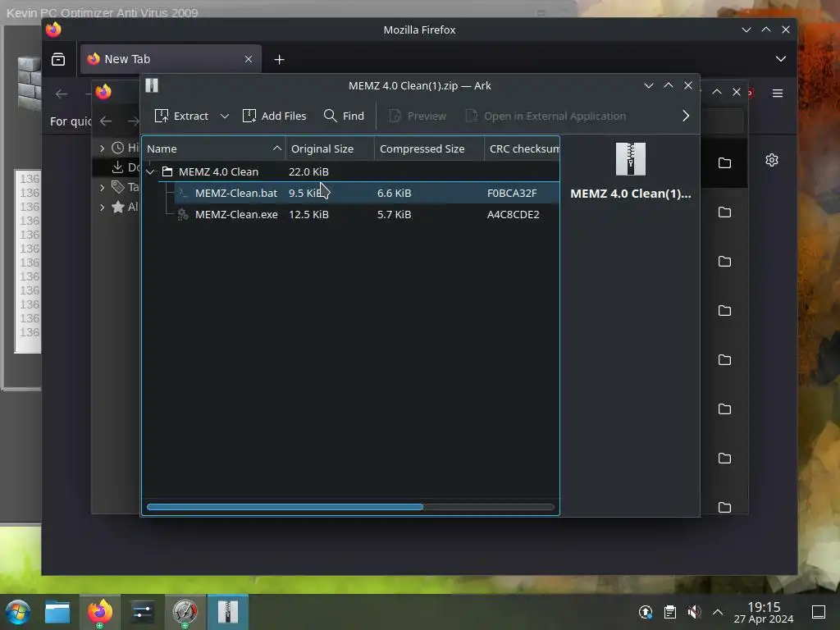The image size is (840, 630).
Task: Click the settings gear in Firefox new tab
Action: coord(771,160)
